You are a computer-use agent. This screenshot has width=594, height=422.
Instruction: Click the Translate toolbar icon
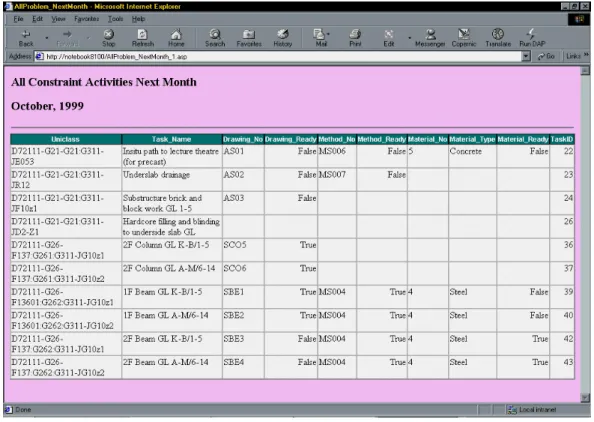tap(498, 38)
